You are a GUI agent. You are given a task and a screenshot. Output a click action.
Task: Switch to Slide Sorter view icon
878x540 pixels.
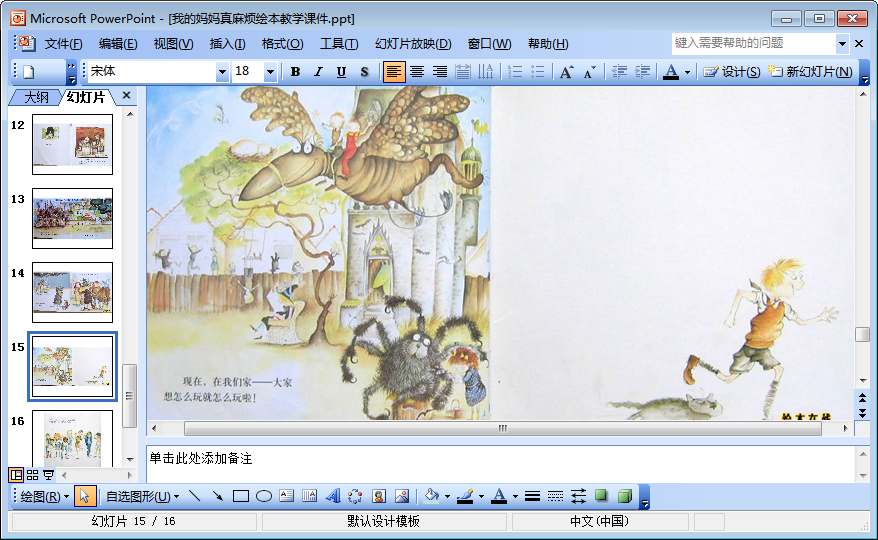tap(32, 475)
